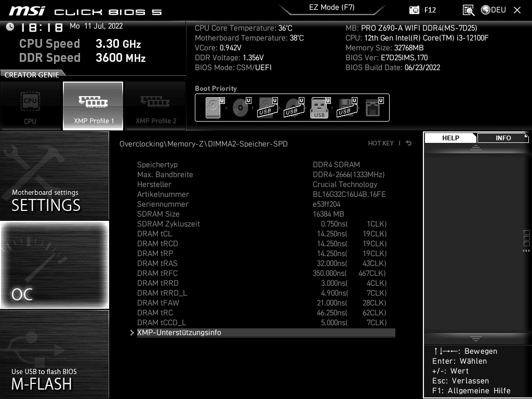Select the network boot device icon
This screenshot has width=532, height=399.
coord(374,108)
